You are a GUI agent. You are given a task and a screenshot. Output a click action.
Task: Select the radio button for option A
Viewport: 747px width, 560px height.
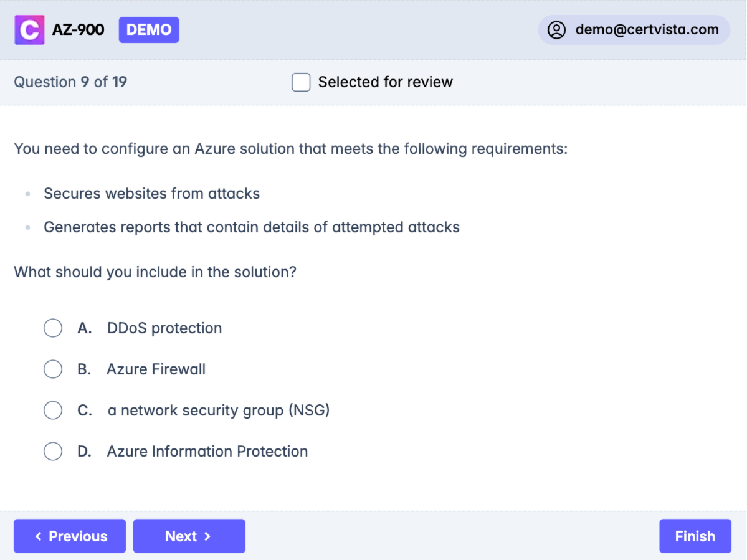[x=53, y=328]
